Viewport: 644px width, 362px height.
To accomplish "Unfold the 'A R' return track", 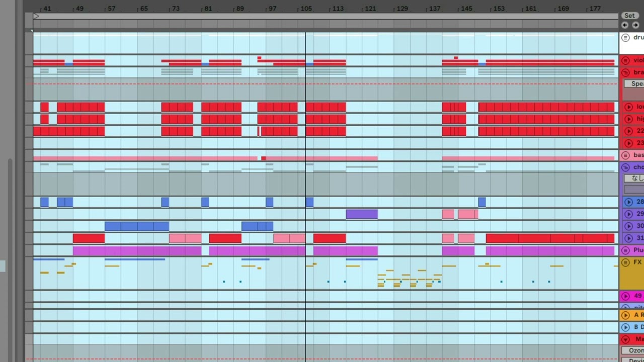I will (x=625, y=315).
